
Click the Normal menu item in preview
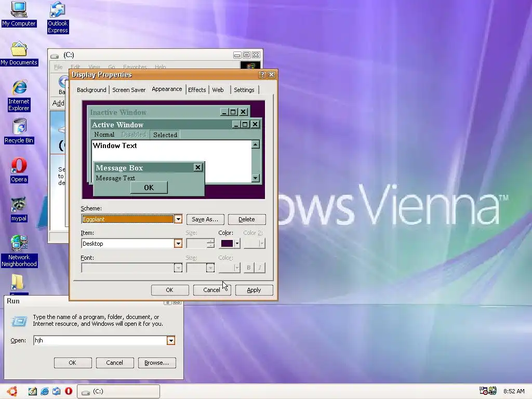click(x=104, y=135)
